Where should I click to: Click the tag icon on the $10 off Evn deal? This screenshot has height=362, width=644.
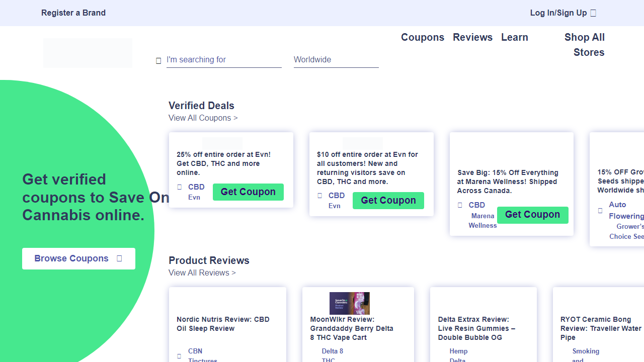click(x=320, y=196)
